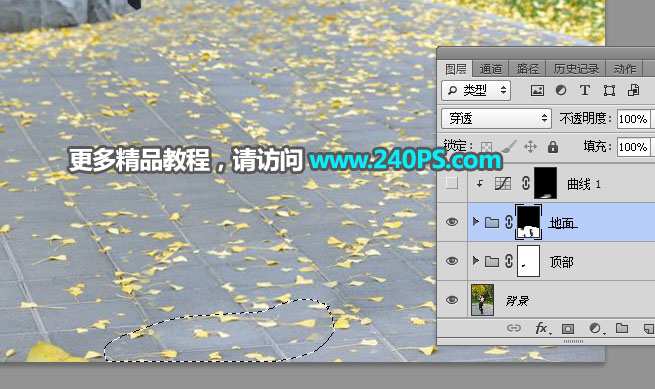Click the 地面 group folder icon

click(492, 222)
